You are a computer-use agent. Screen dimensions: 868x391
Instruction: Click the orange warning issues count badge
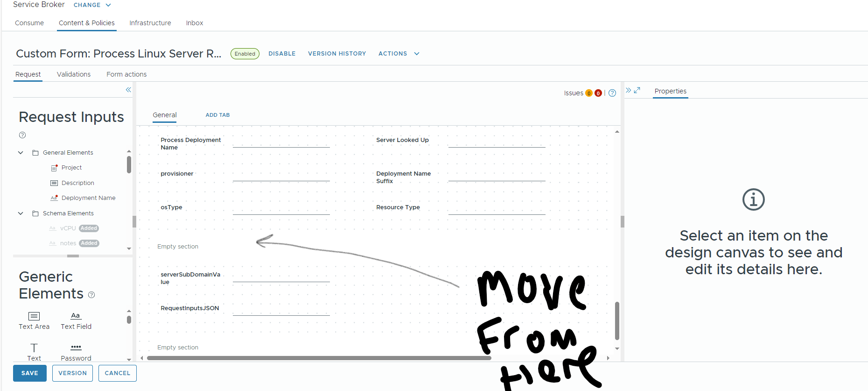(x=589, y=93)
